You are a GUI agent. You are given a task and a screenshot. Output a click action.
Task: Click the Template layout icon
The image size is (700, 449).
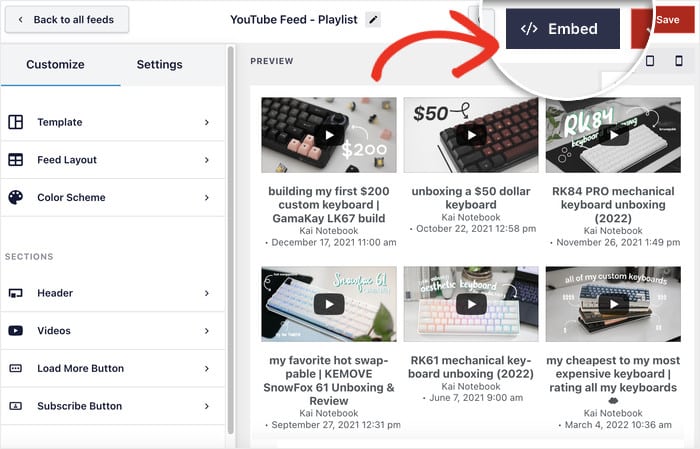click(16, 122)
